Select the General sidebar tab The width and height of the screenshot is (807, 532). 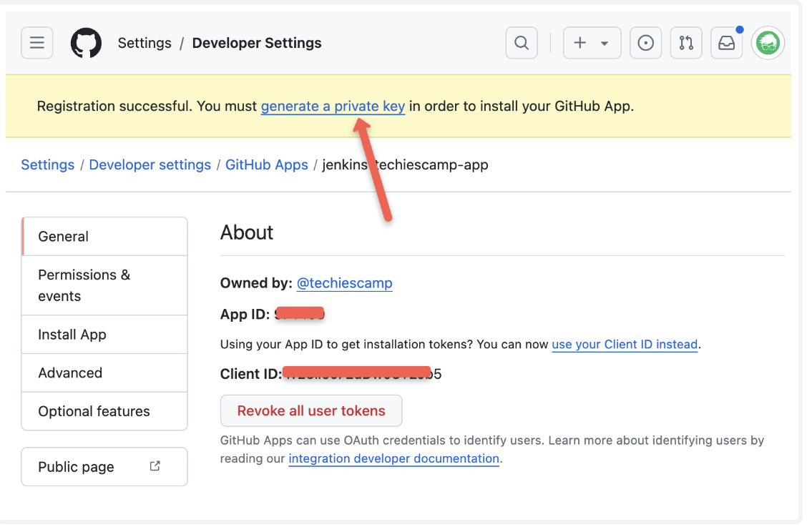[104, 236]
